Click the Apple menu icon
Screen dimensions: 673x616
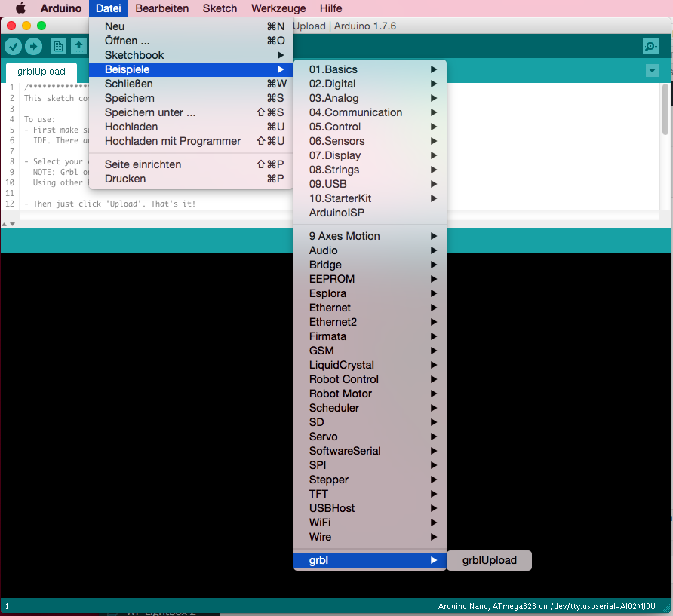pos(20,8)
